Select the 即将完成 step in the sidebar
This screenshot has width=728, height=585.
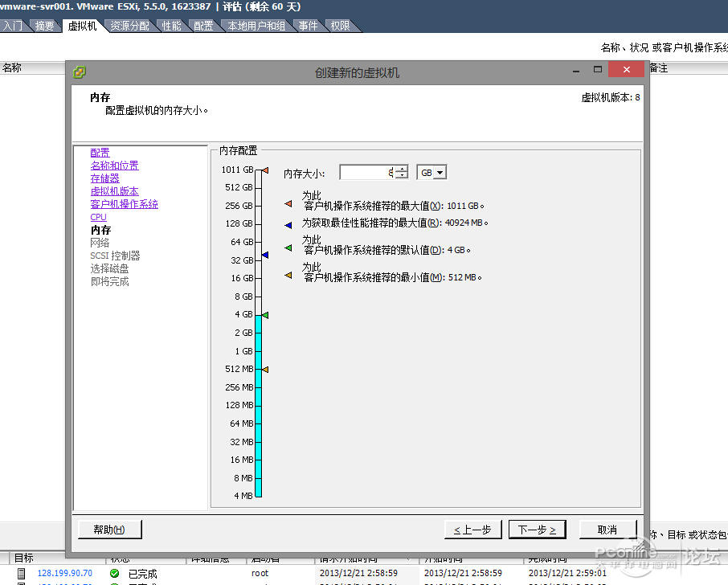pos(109,281)
